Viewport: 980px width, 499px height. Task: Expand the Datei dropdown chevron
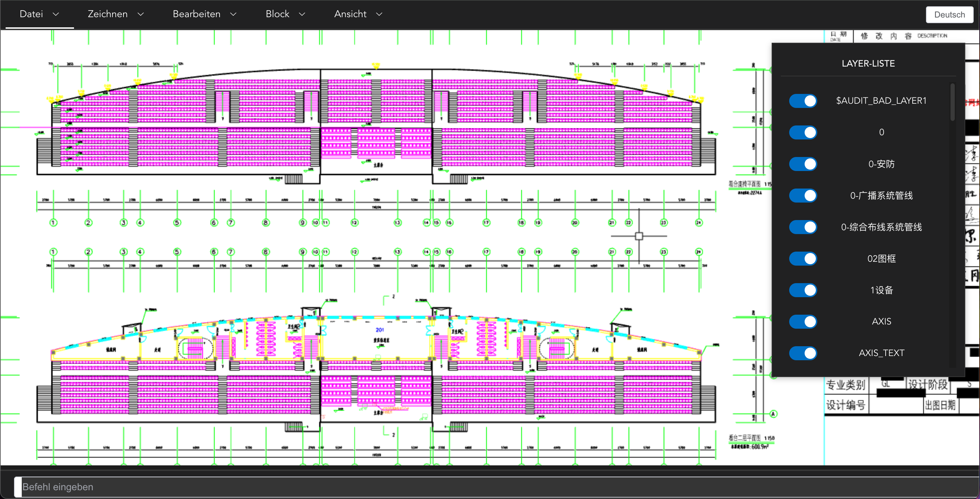(56, 14)
